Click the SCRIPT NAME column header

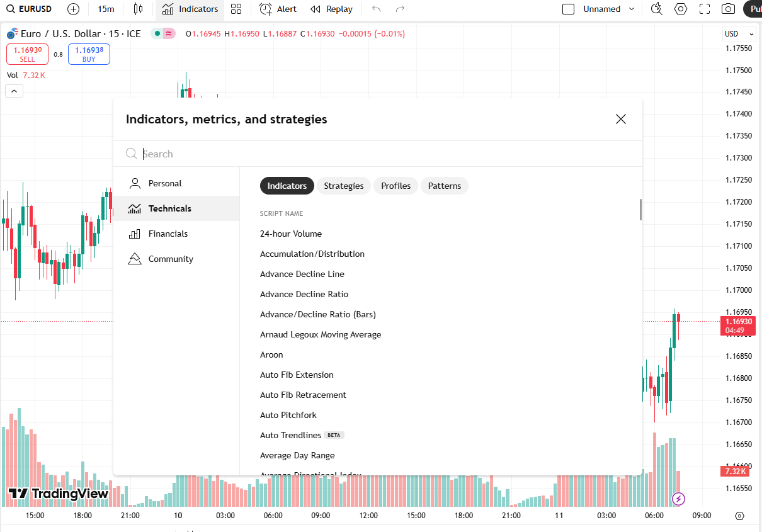click(x=281, y=213)
